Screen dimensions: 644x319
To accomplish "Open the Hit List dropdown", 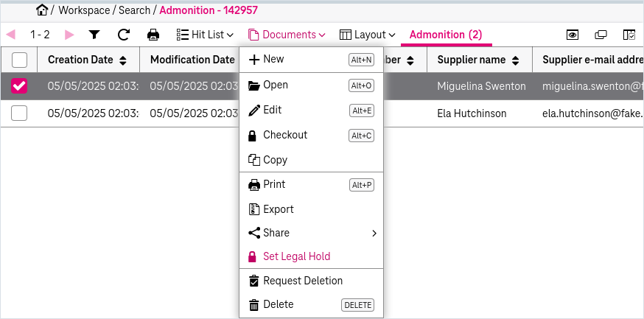I will click(205, 35).
